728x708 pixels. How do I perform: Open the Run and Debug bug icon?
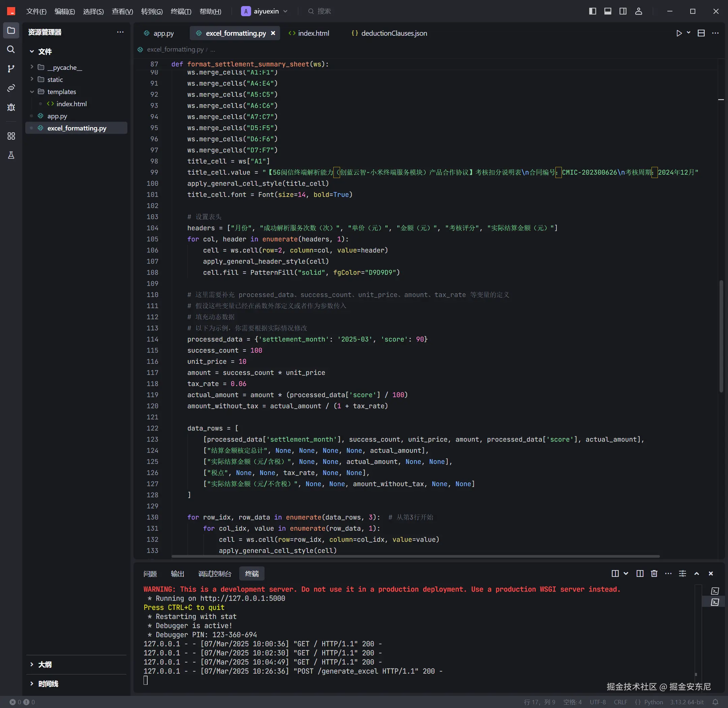[11, 108]
